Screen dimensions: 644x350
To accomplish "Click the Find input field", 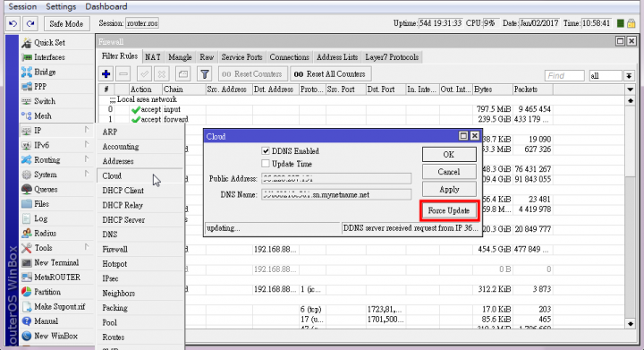I will [x=564, y=75].
